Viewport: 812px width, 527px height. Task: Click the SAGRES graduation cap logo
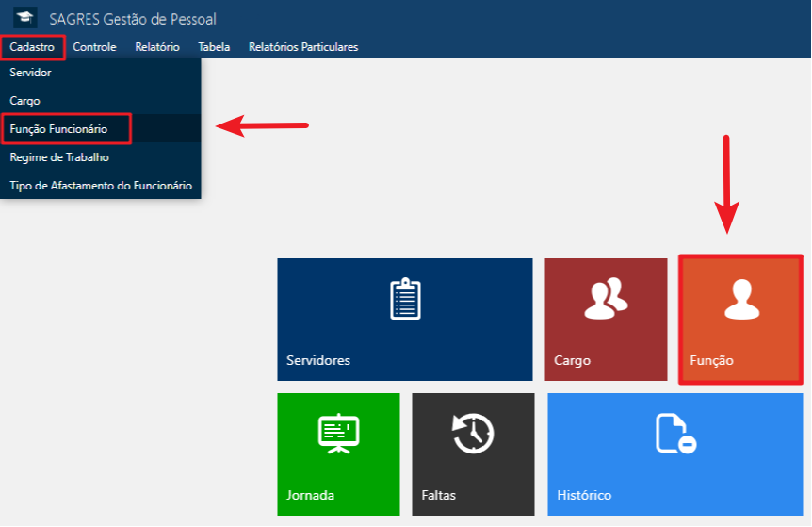coord(25,18)
